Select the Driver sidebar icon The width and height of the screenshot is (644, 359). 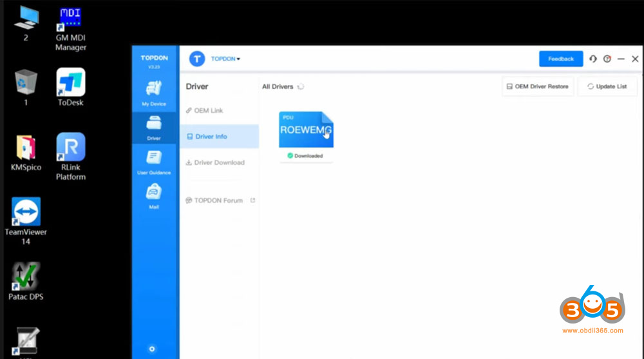click(154, 127)
